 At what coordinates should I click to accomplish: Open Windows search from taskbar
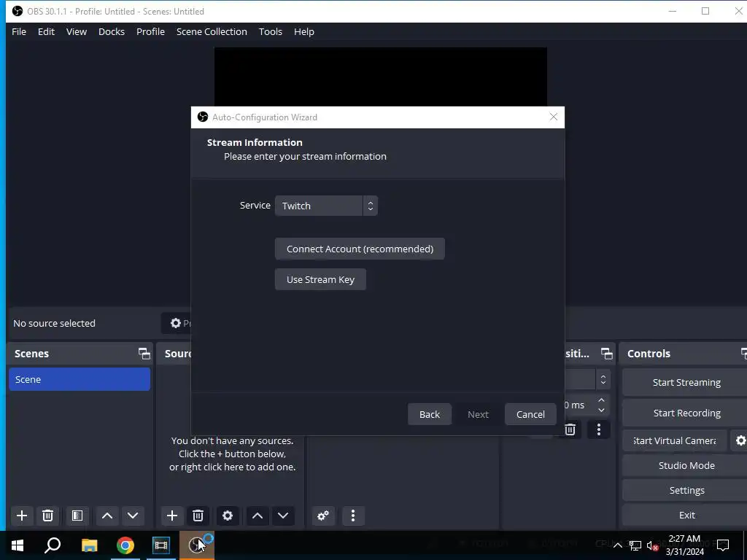point(53,545)
